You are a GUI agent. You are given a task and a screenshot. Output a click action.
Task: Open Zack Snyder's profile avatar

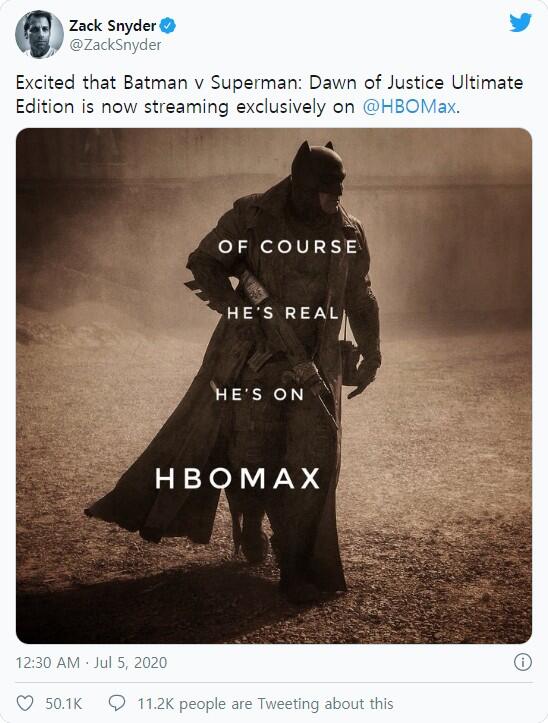point(39,34)
